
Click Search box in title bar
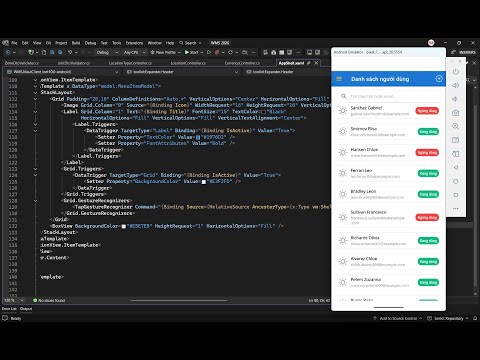click(x=191, y=43)
